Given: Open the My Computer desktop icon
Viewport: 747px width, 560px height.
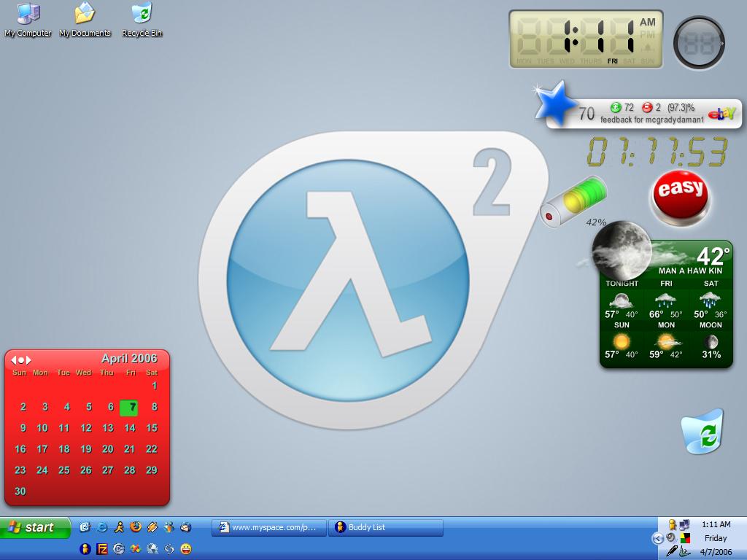Looking at the screenshot, I should [28, 20].
